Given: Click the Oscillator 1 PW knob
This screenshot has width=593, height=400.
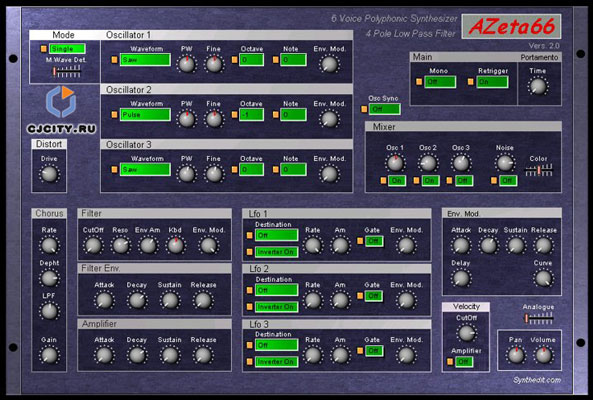Looking at the screenshot, I should (186, 64).
